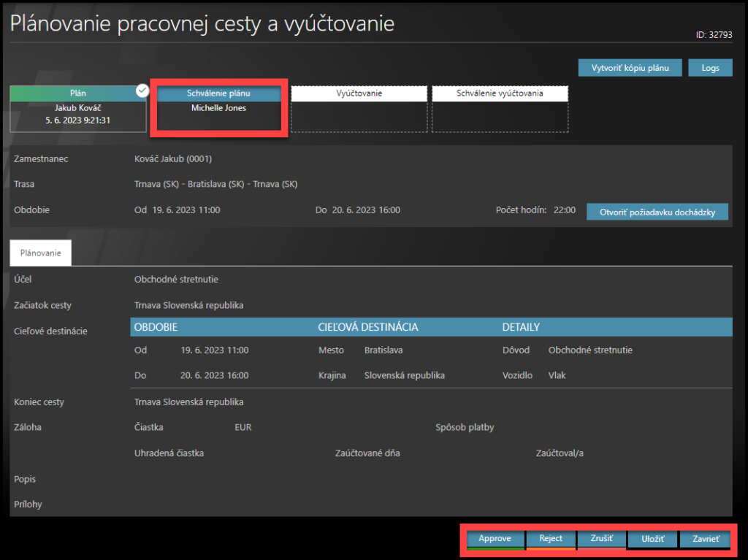Click the Vlak vehicle value
748x560 pixels.
(557, 375)
